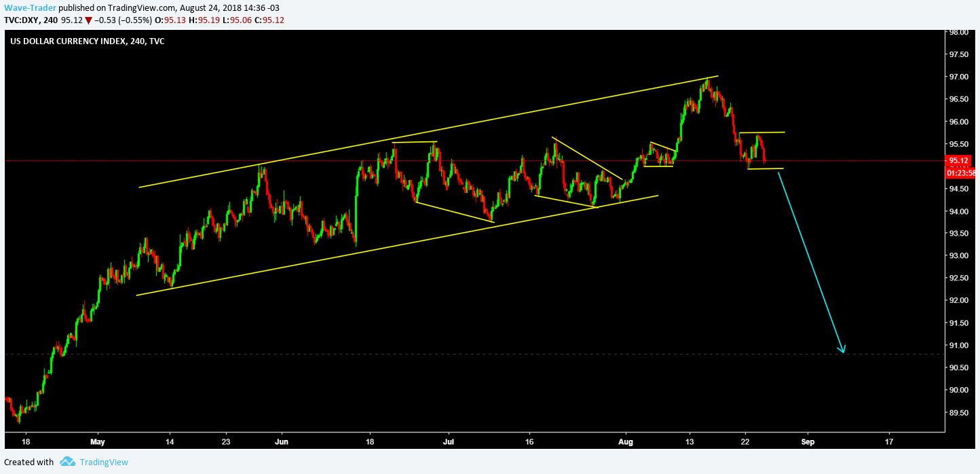Click the 98.00 price axis label

[x=958, y=32]
